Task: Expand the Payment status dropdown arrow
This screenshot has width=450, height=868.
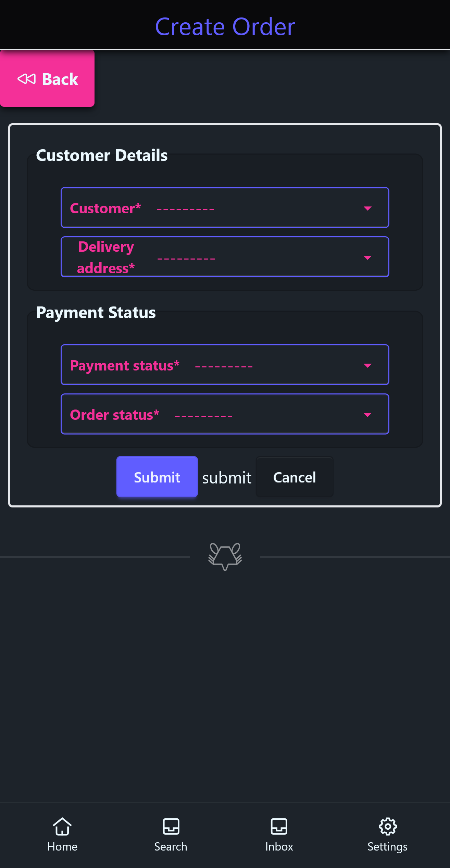Action: pyautogui.click(x=367, y=366)
